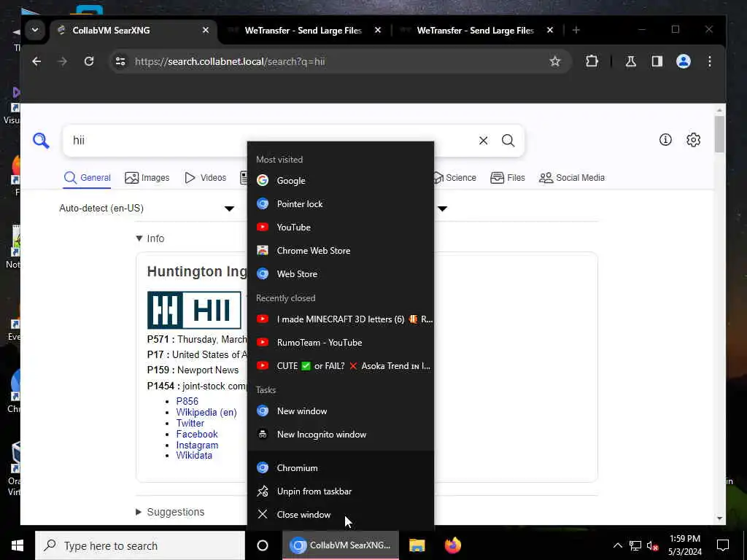The image size is (747, 560).
Task: Open the muted volume tray icon
Action: tap(652, 545)
